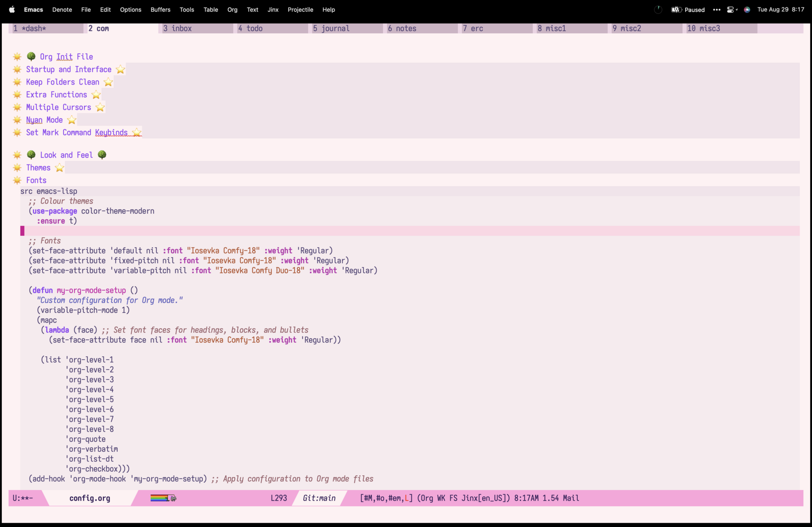Toggle the U:**- buffer modified indicator
Screen dimensions: 812x527
pos(23,498)
